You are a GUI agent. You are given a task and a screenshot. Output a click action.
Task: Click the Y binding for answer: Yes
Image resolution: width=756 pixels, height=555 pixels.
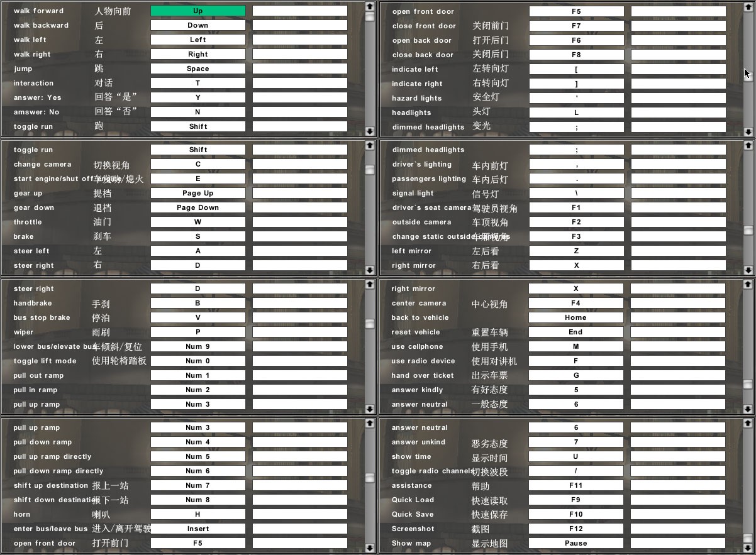click(x=198, y=97)
